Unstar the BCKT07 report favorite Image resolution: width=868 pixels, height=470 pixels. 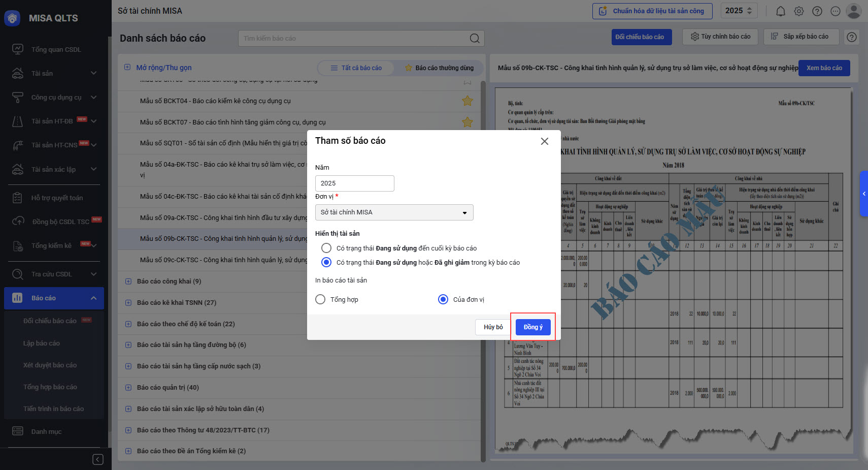[x=468, y=122]
